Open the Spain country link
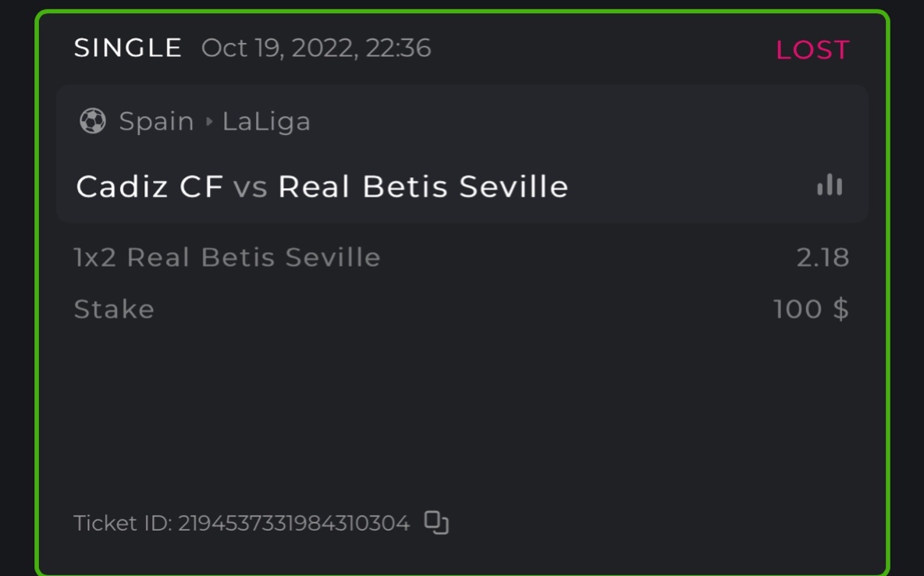The image size is (924, 576). 156,122
